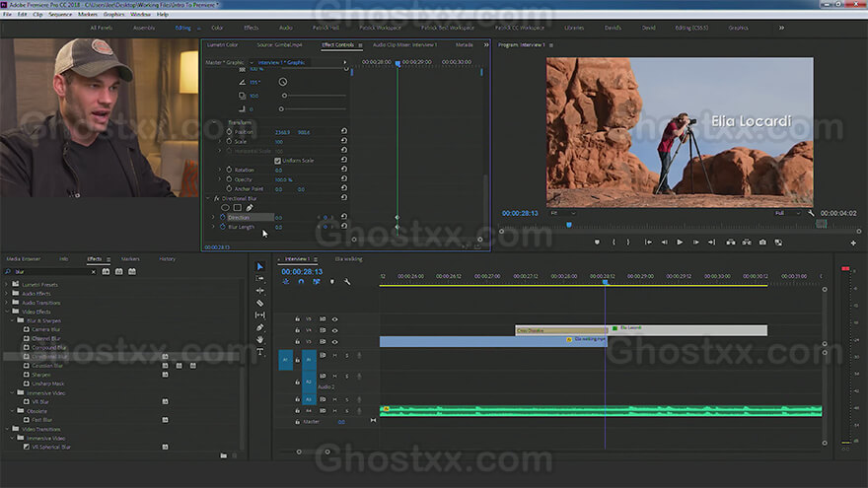Reset the Rotation parameter

click(344, 170)
